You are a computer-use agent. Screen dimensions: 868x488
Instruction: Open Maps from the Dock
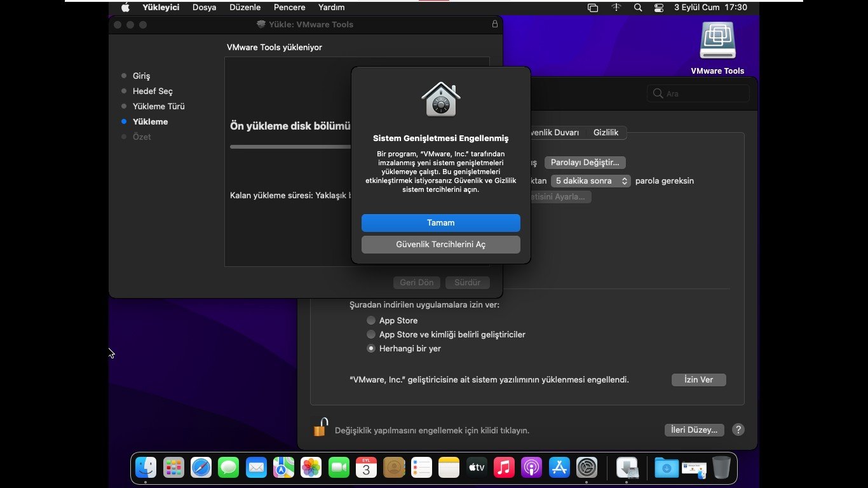pyautogui.click(x=284, y=468)
